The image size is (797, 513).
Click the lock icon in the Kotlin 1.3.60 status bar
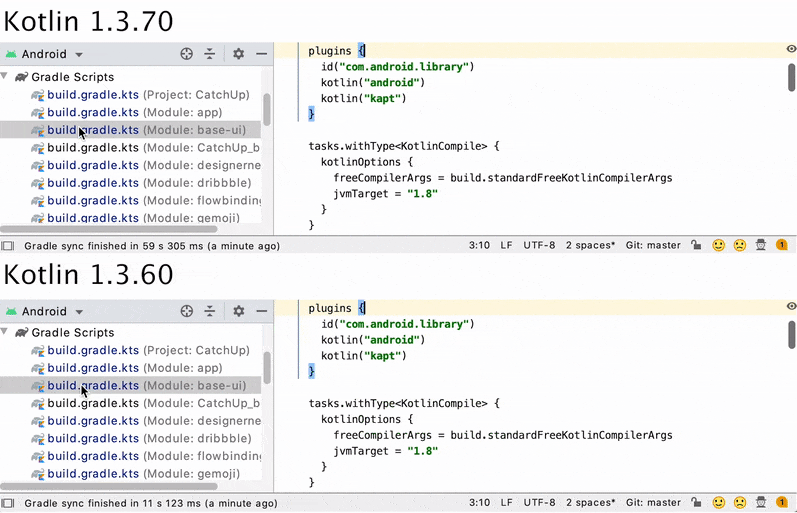coord(696,503)
